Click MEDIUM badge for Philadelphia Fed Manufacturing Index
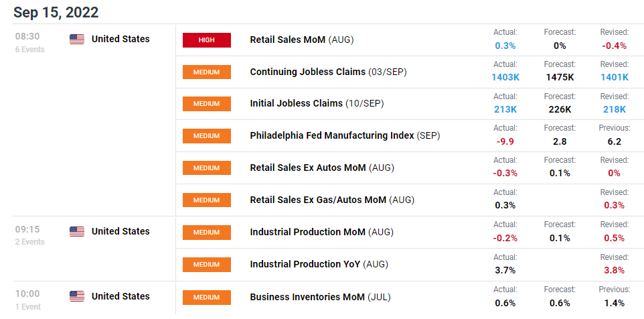 click(207, 135)
